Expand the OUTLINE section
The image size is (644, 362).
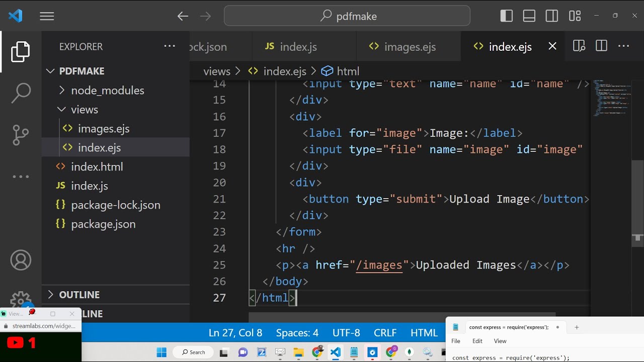coord(79,295)
